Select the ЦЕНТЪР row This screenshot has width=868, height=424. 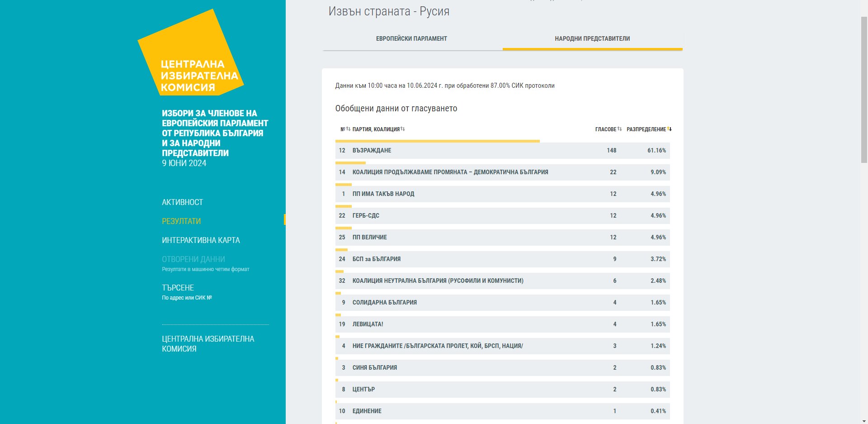click(503, 390)
